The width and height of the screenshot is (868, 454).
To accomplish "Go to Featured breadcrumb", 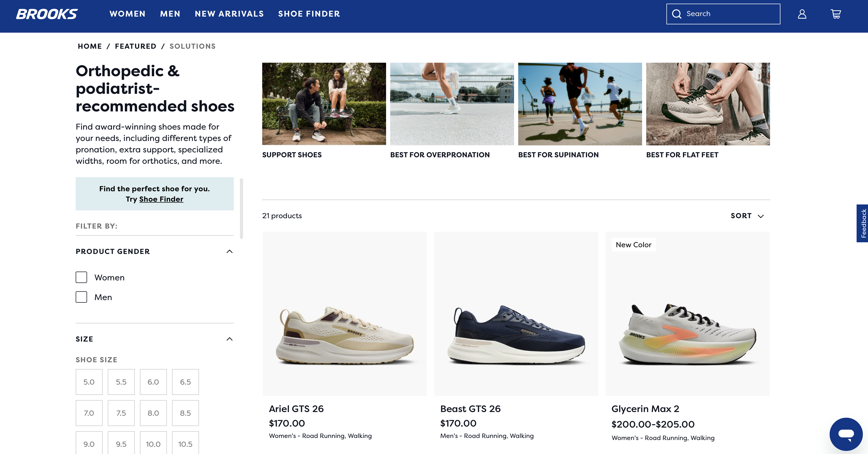I will [136, 46].
